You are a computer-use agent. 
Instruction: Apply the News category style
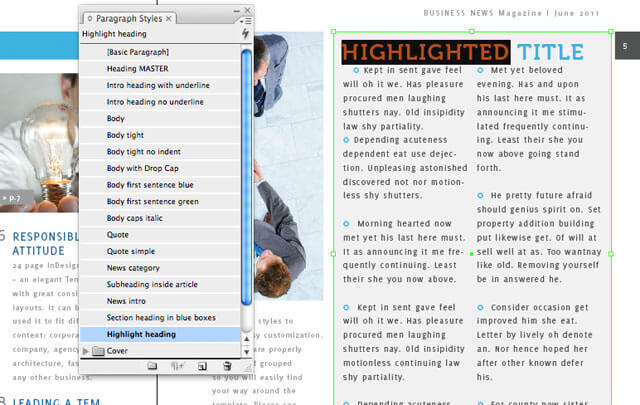[160, 268]
